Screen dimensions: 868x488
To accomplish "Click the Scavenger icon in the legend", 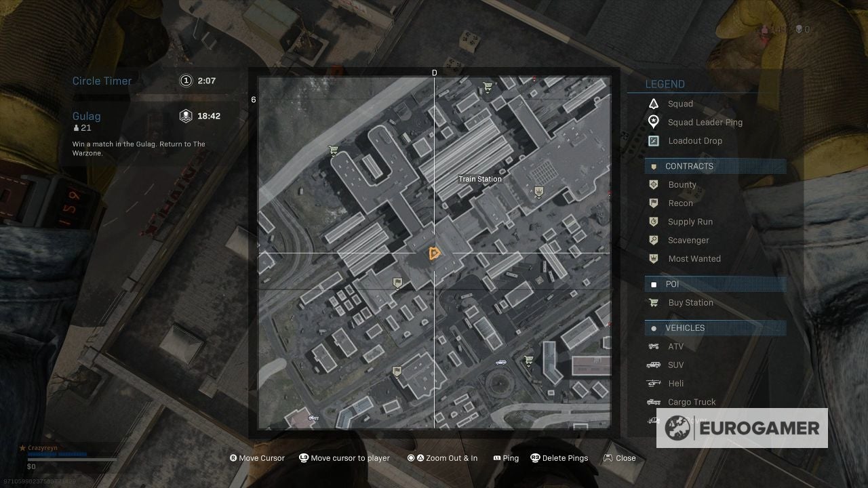I will coord(654,240).
